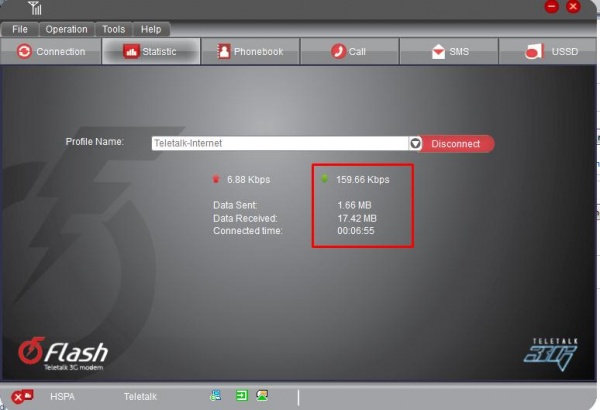Click the green arrow status icon
600x410 pixels.
[x=241, y=395]
